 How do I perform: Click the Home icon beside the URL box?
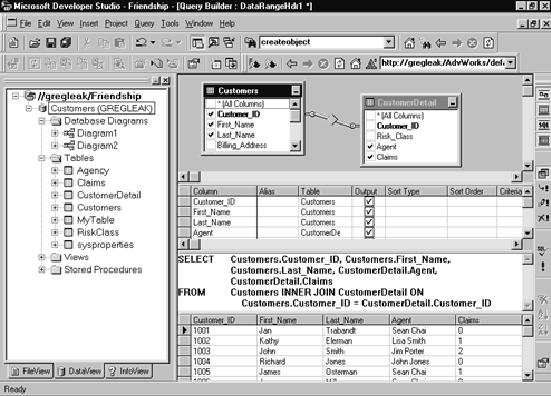click(355, 64)
